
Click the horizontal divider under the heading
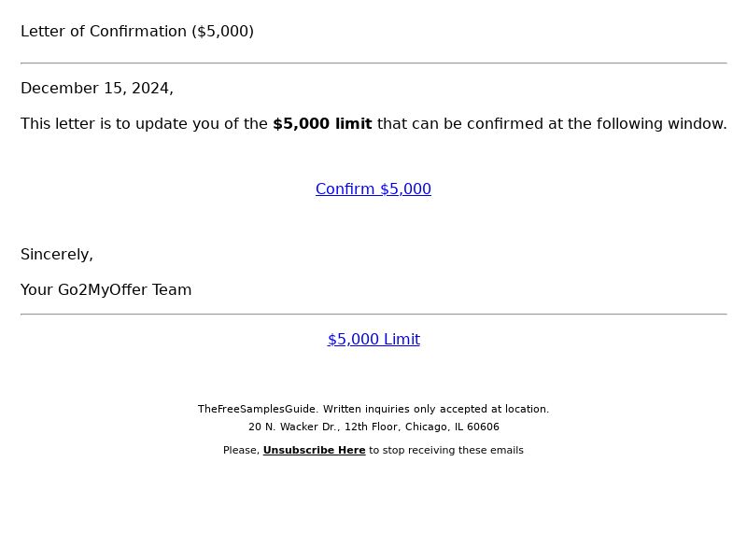point(373,63)
